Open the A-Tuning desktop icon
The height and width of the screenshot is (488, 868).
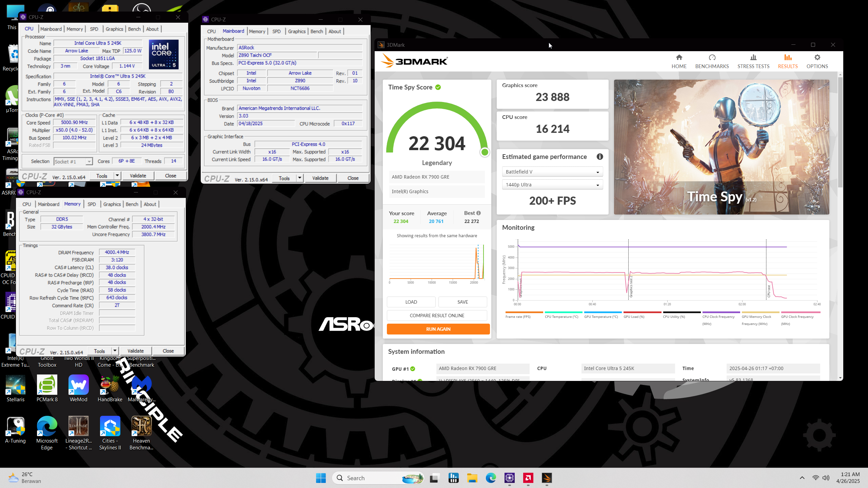tap(16, 430)
